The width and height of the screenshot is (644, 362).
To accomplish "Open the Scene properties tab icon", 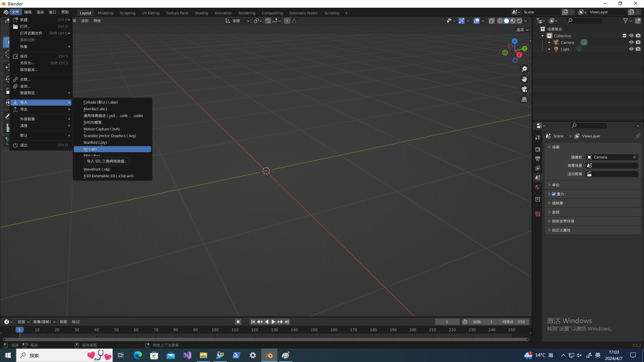I will [x=538, y=178].
